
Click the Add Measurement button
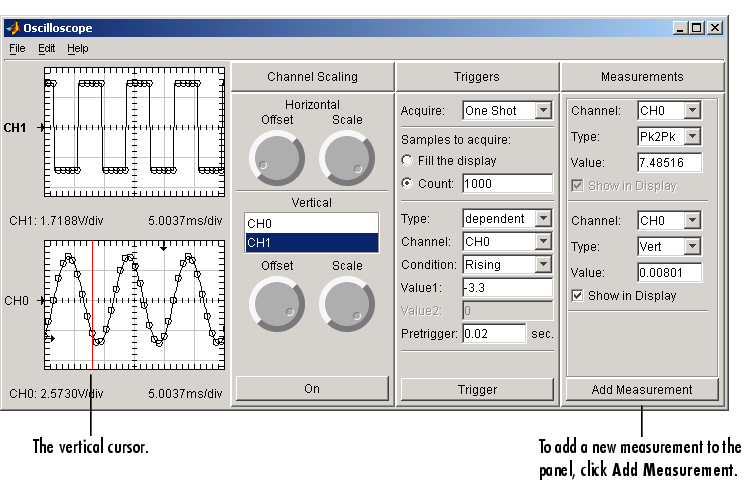click(642, 390)
